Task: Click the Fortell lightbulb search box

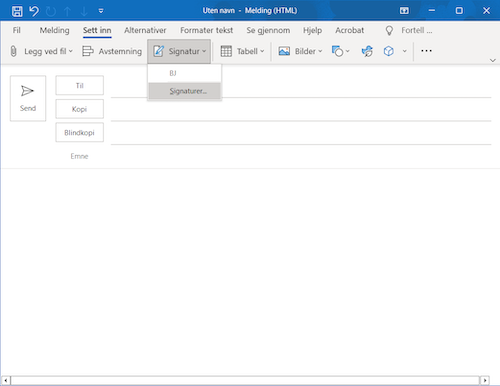Action: point(410,30)
